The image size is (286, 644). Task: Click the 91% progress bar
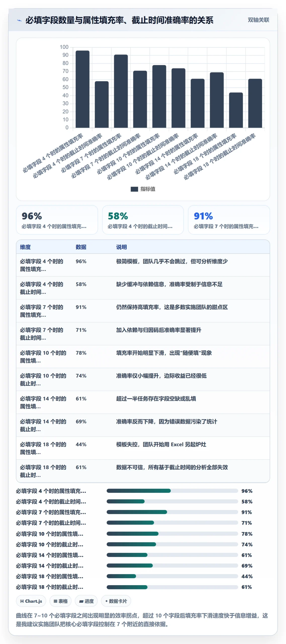tap(172, 512)
